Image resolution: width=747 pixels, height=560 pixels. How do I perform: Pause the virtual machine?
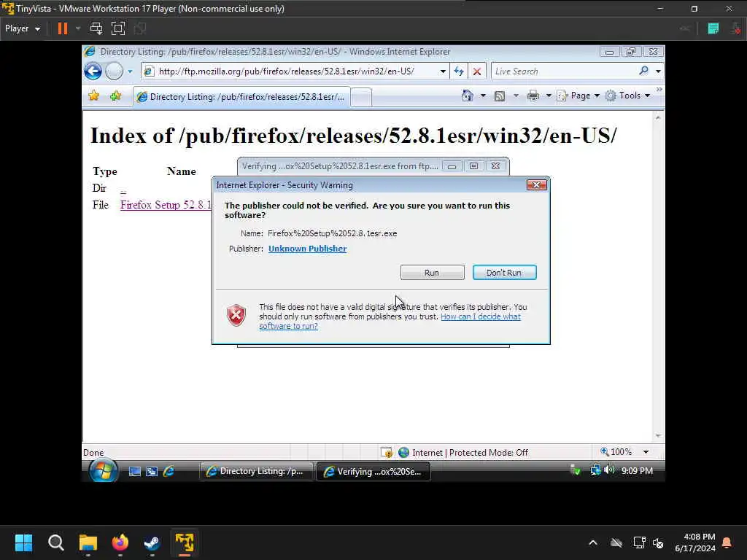point(63,28)
